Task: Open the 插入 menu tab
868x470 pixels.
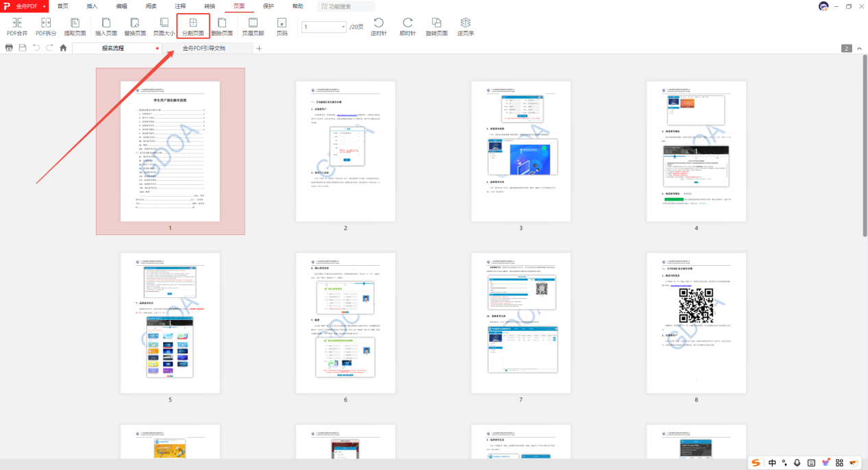Action: click(92, 6)
